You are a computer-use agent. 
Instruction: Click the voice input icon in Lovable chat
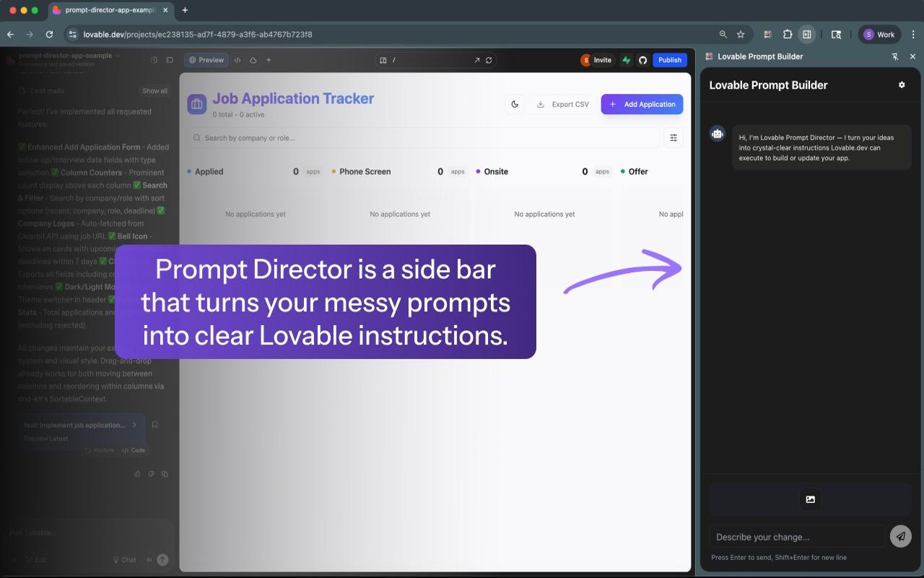(x=149, y=560)
